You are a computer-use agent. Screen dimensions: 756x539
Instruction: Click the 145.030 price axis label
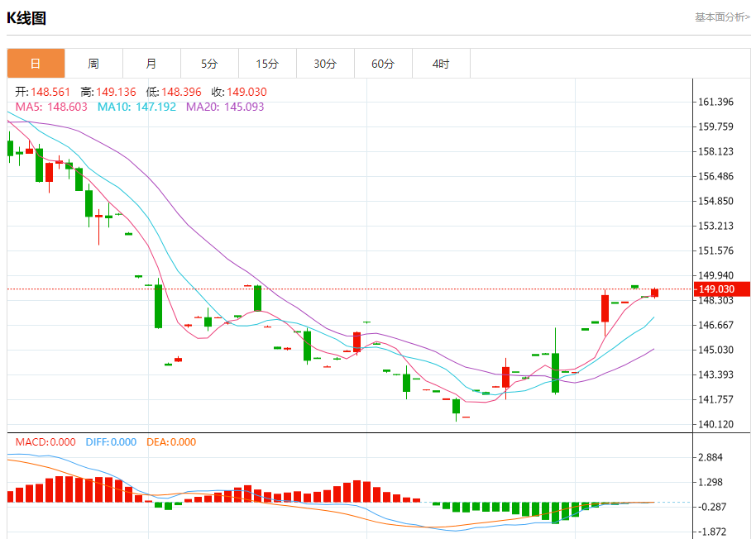coord(715,351)
